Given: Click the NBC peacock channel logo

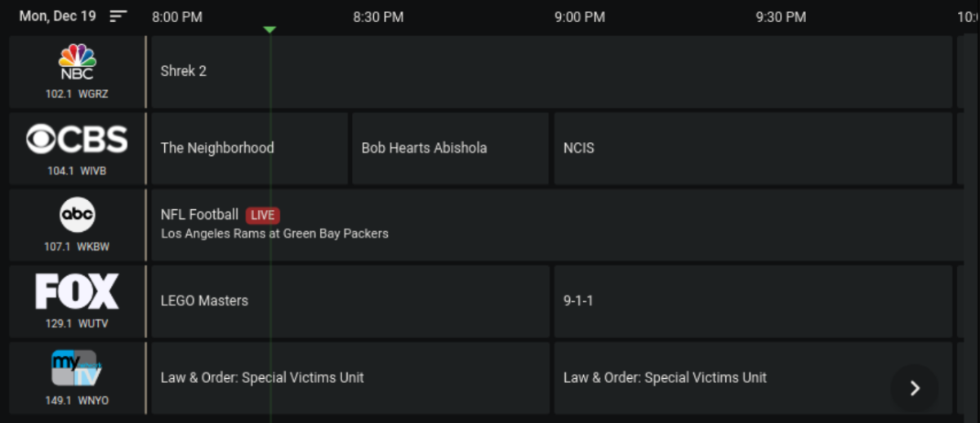Looking at the screenshot, I should coord(77,63).
